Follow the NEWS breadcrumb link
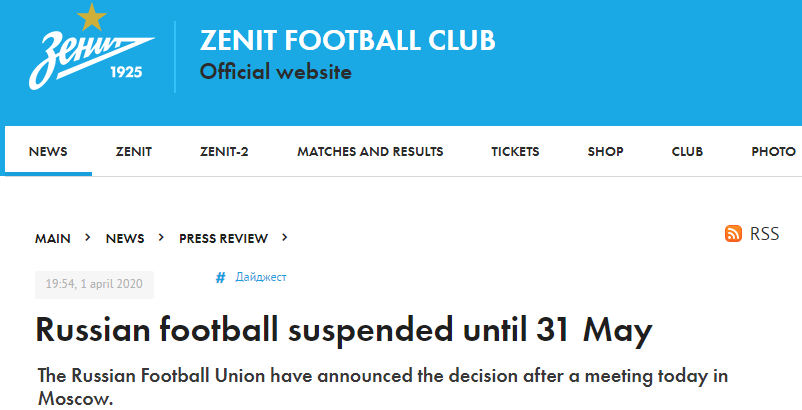Screen dimensions: 802x410 coord(125,239)
